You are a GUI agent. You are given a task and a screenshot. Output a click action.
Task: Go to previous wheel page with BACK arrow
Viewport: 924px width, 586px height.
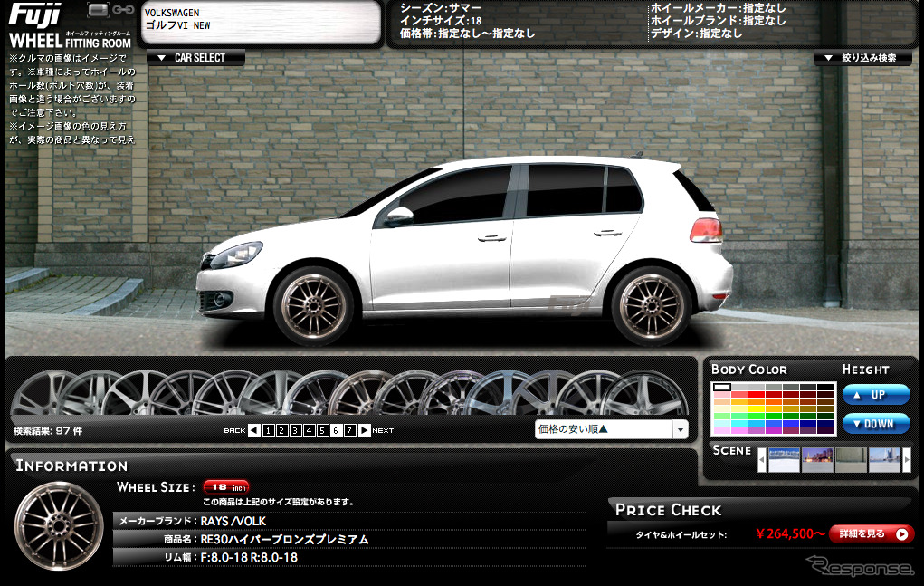pyautogui.click(x=254, y=430)
